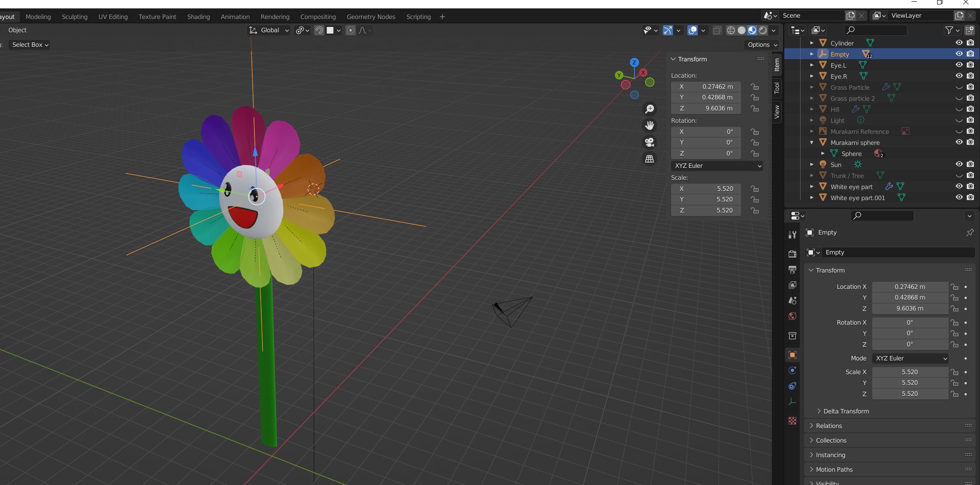980x485 pixels.
Task: Switch to the Shading workspace tab
Action: pos(198,17)
